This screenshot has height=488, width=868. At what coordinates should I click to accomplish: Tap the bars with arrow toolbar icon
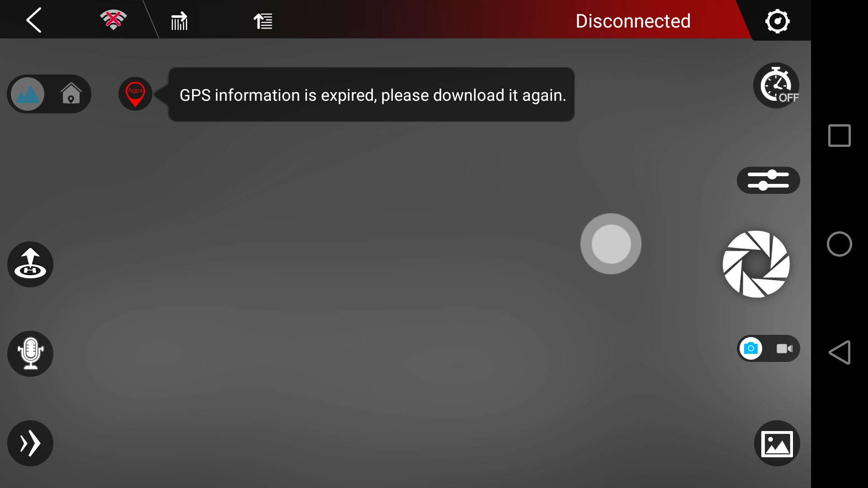179,21
